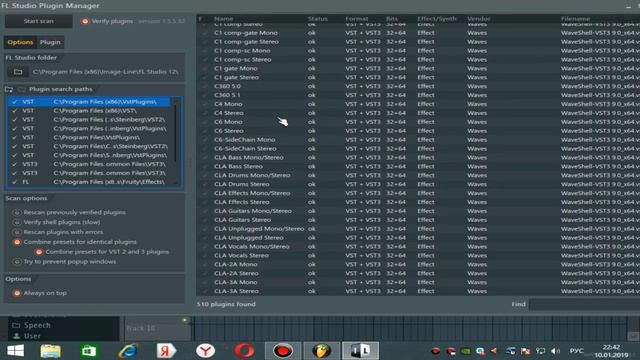Click the Find search field
The image size is (640, 360).
click(584, 304)
